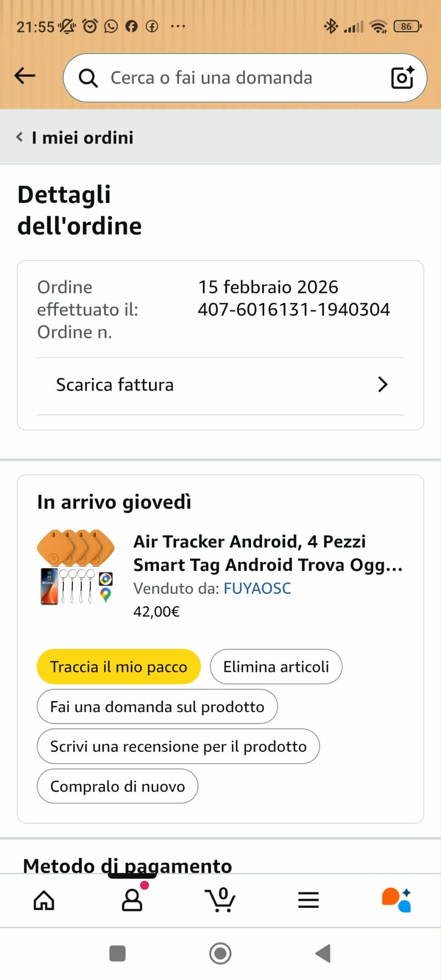Open camera lens search icon
Image resolution: width=441 pixels, height=980 pixels.
pyautogui.click(x=402, y=78)
